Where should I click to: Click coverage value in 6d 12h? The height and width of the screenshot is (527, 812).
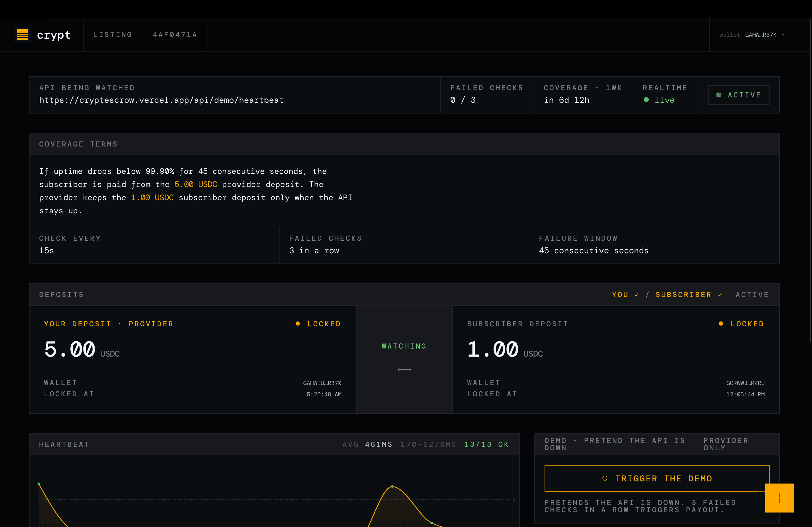[x=566, y=100]
